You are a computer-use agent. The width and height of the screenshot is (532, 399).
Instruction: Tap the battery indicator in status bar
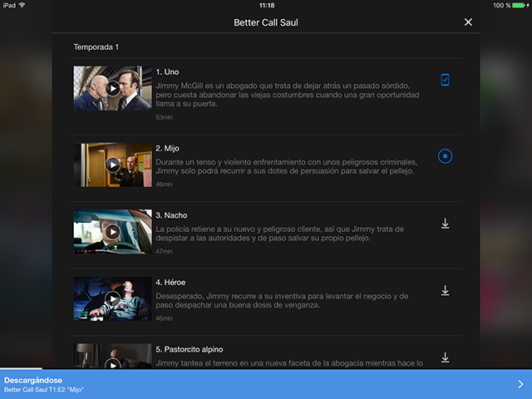click(518, 5)
